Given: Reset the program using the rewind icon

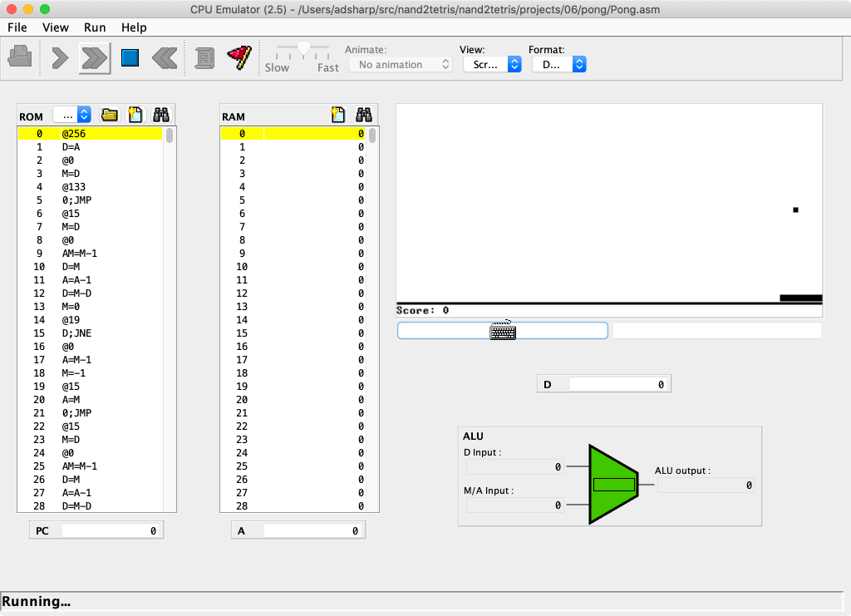Looking at the screenshot, I should [164, 57].
